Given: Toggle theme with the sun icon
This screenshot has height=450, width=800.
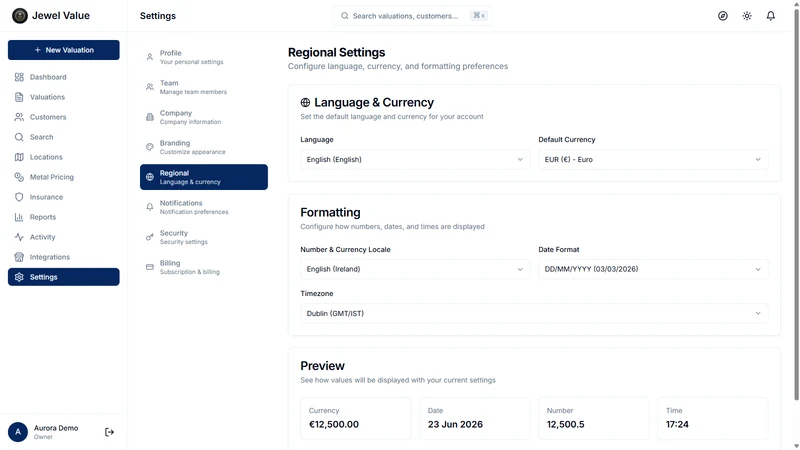Looking at the screenshot, I should coord(747,16).
